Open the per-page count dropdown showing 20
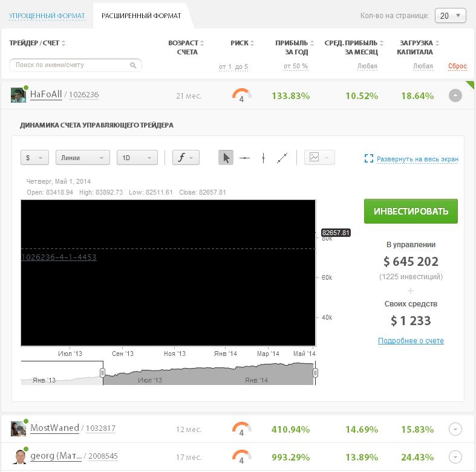Viewport: 476px width, 472px height. (450, 16)
